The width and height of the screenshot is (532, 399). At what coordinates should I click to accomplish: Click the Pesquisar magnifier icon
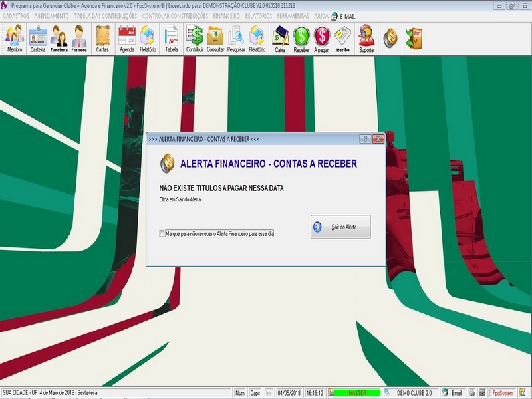(x=236, y=39)
